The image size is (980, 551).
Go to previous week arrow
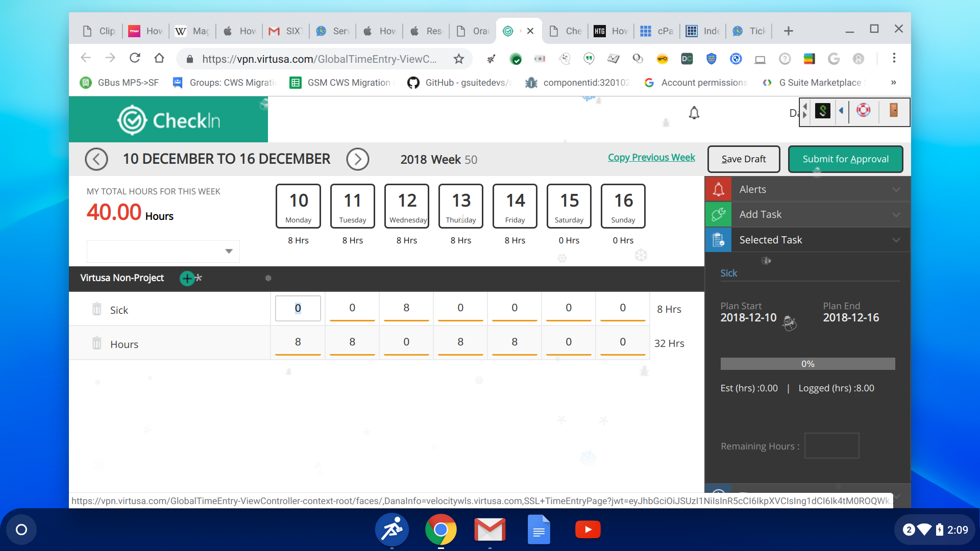coord(96,159)
